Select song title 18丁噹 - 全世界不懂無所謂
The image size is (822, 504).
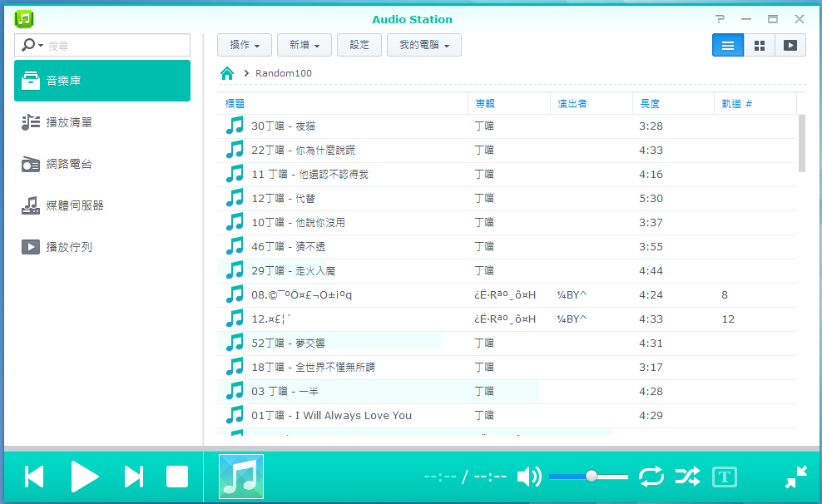tap(313, 368)
